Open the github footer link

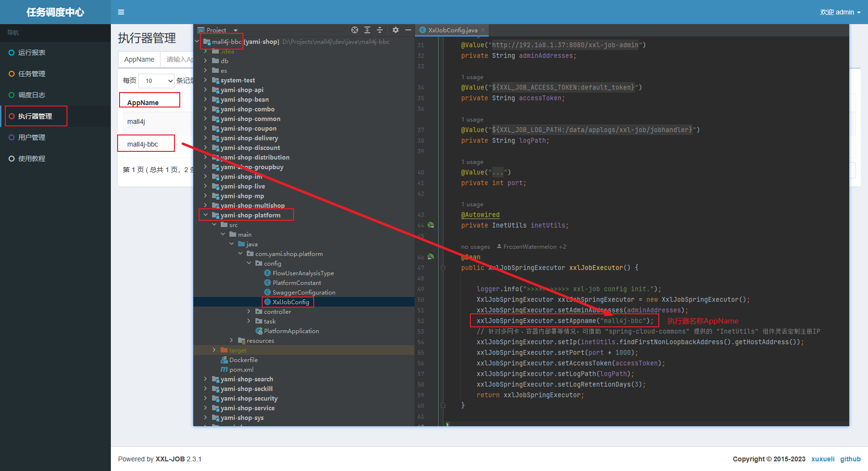[x=850, y=459]
